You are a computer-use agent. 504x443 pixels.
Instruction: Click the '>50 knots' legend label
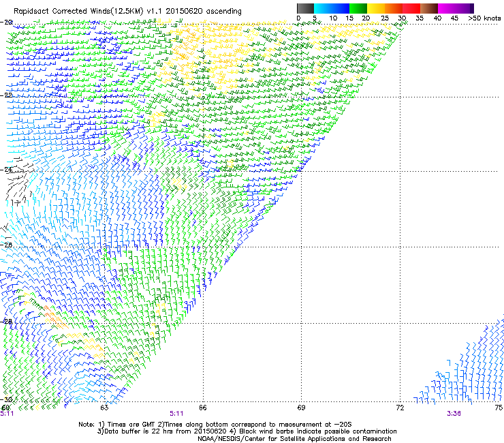(484, 18)
